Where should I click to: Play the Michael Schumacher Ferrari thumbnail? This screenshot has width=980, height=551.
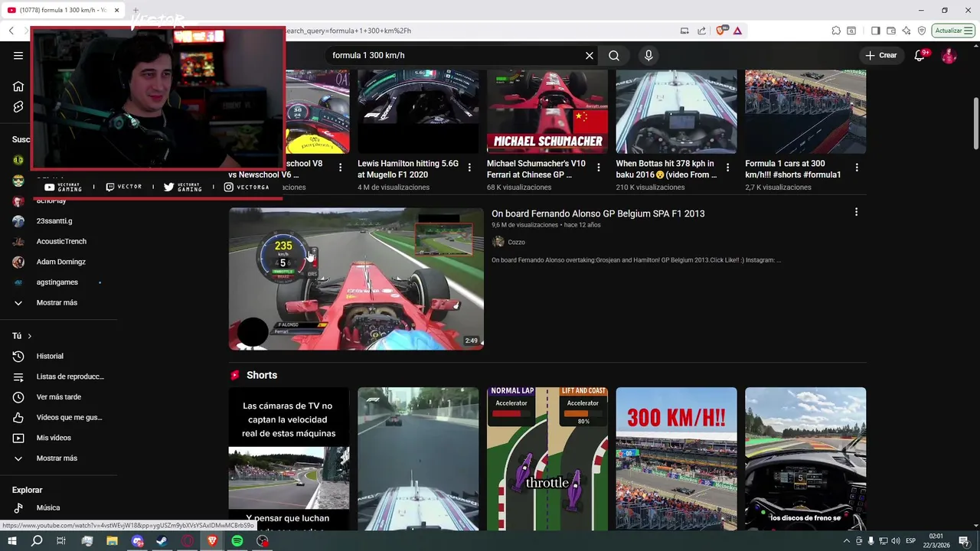pyautogui.click(x=547, y=112)
